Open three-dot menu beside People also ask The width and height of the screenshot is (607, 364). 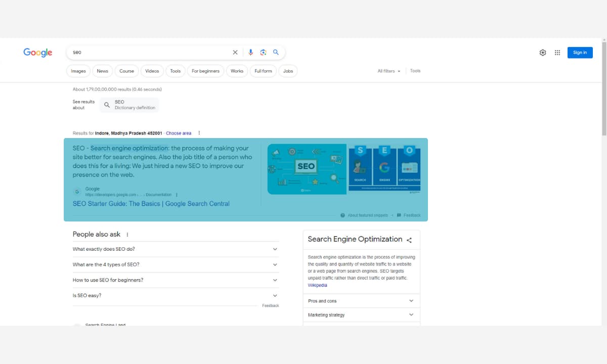[127, 235]
